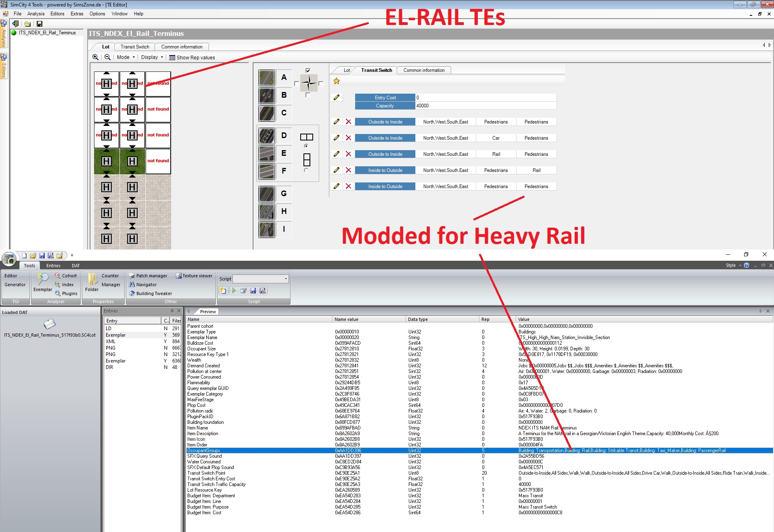Tick the west side checkbox near compass

[297, 84]
